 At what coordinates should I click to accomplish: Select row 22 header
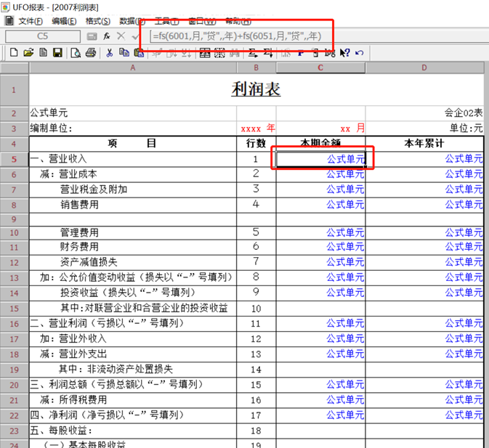[14, 415]
